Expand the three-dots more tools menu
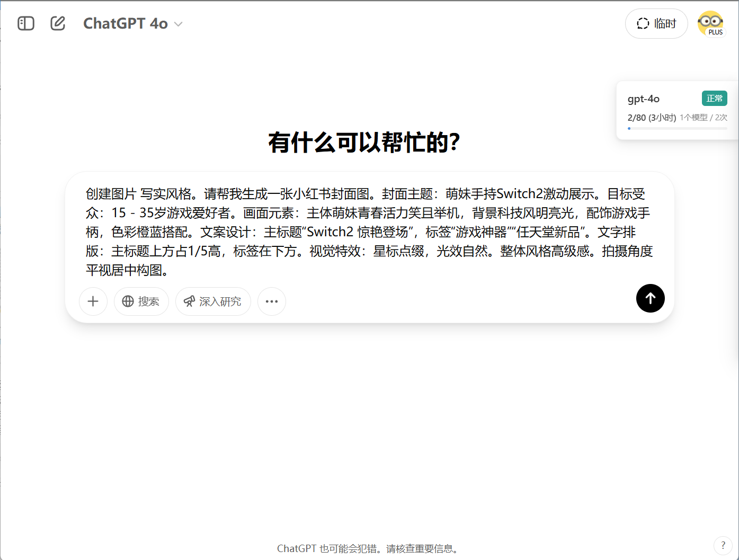The height and width of the screenshot is (560, 739). point(272,301)
